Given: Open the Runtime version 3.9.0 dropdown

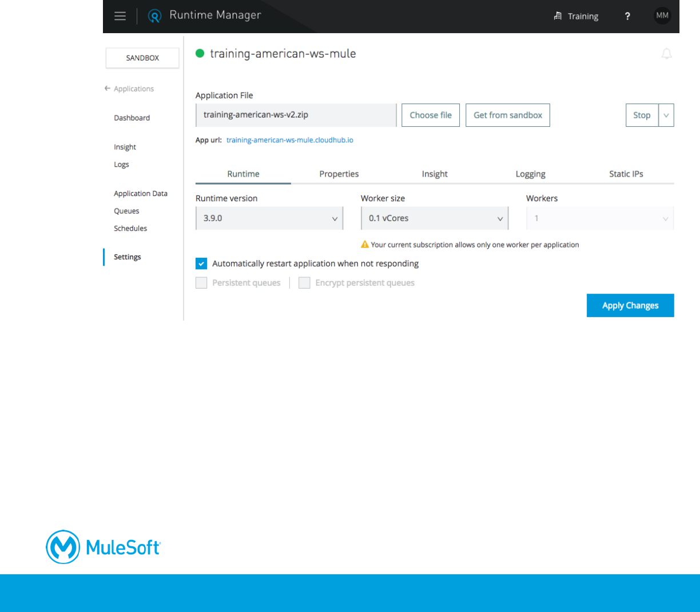Looking at the screenshot, I should click(269, 218).
